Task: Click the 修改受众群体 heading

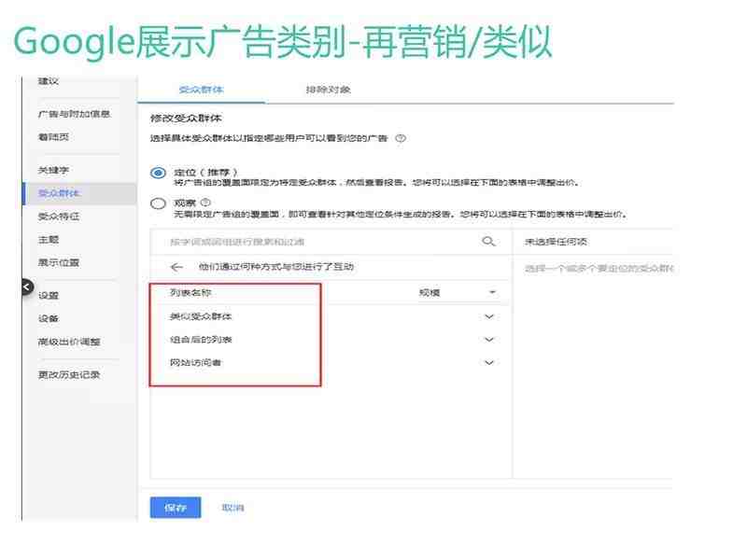Action: [x=186, y=119]
